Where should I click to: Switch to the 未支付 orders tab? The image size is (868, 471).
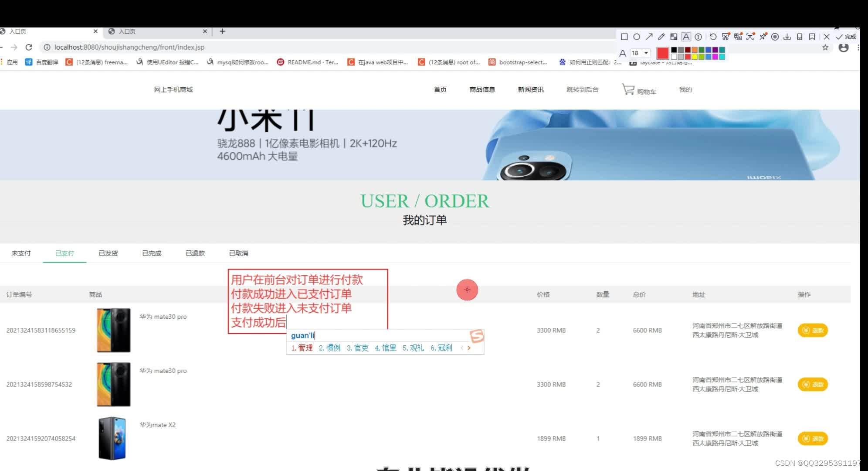tap(21, 253)
